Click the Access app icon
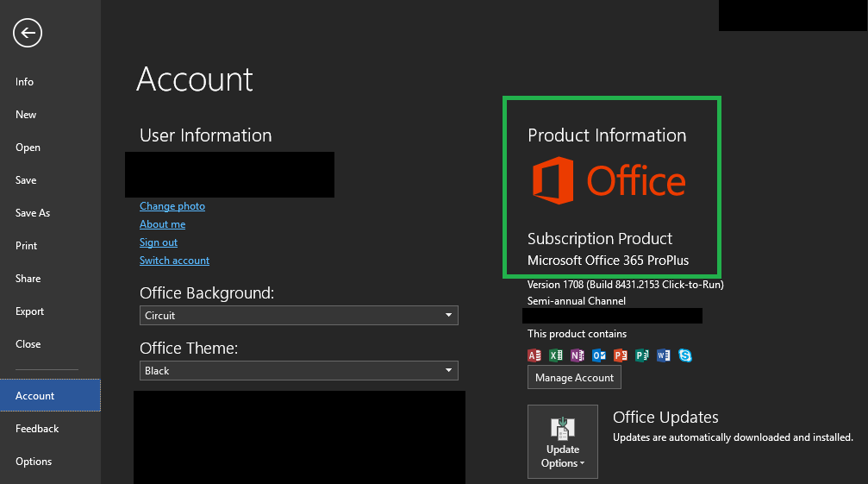 click(534, 355)
